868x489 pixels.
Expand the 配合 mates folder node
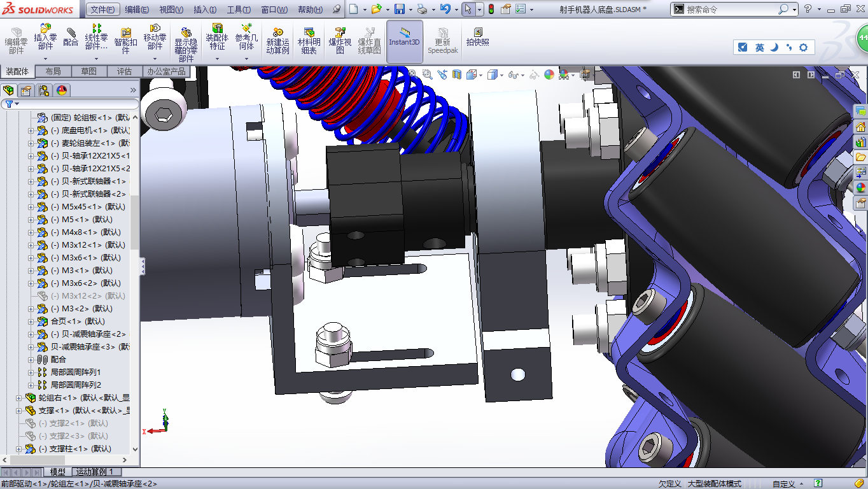pyautogui.click(x=31, y=359)
